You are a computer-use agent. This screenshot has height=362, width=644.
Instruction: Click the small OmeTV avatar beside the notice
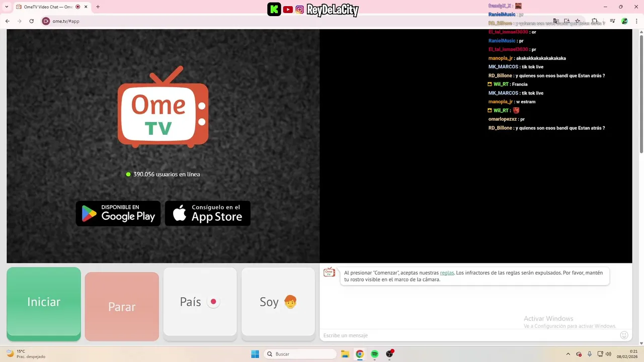329,273
